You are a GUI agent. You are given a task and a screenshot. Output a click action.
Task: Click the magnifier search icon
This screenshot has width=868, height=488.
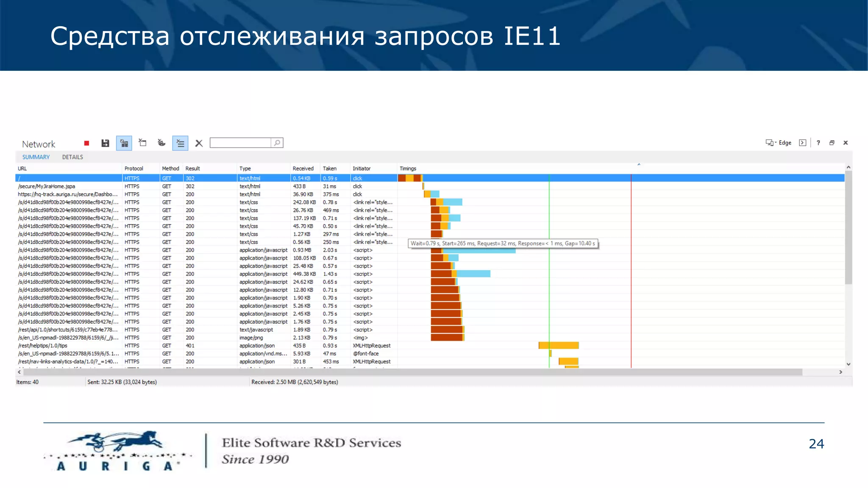coord(277,143)
